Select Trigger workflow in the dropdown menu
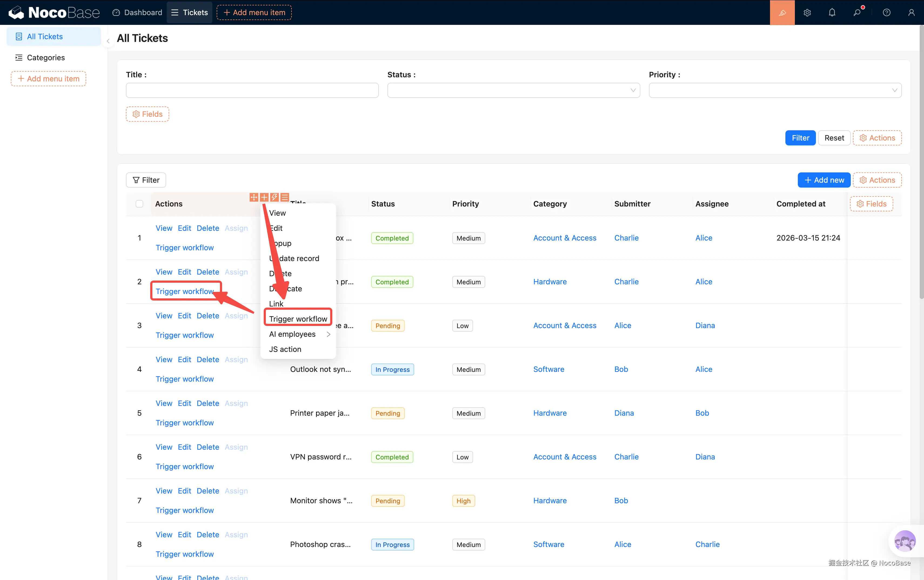 click(x=298, y=319)
